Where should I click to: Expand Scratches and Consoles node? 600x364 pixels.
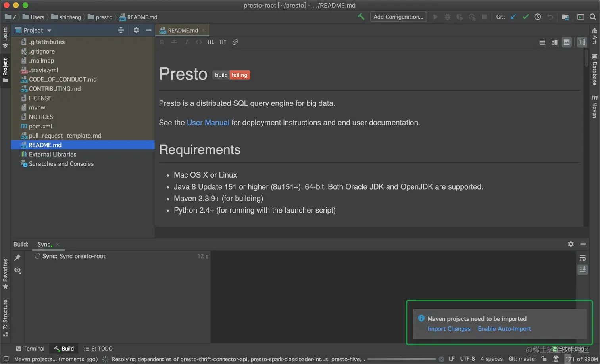(x=61, y=164)
